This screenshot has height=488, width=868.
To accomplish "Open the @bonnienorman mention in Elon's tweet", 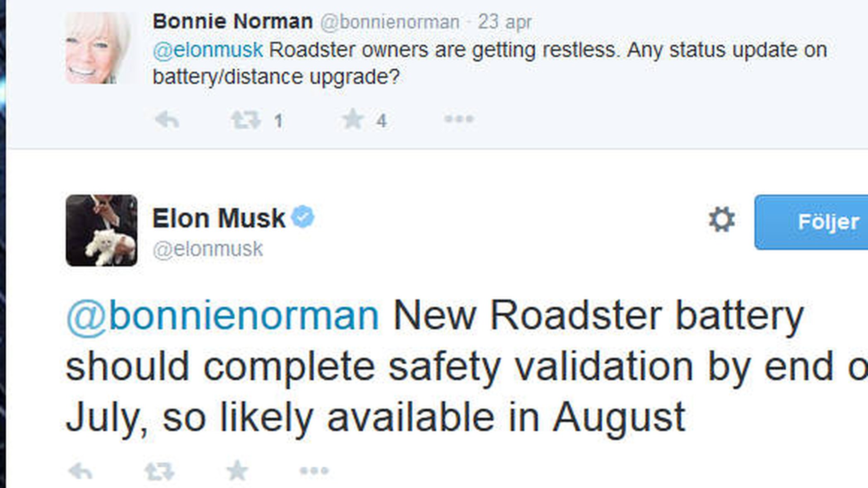I will (x=222, y=316).
